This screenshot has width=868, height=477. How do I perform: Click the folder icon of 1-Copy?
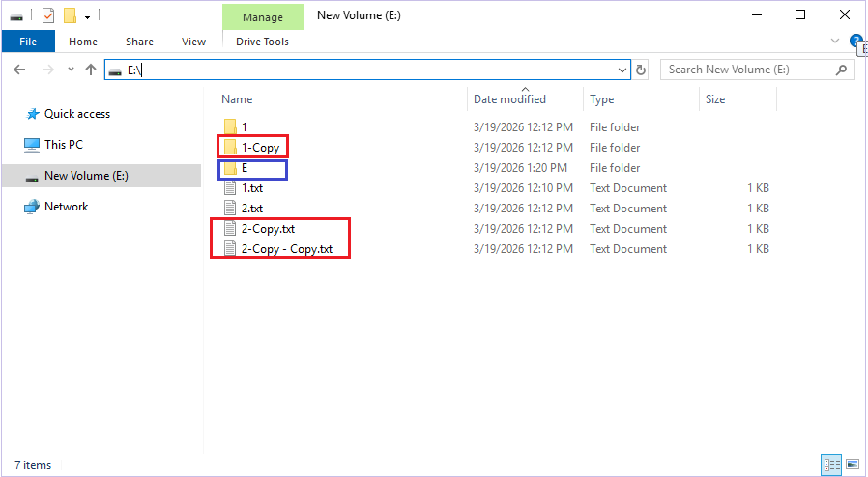pos(230,148)
